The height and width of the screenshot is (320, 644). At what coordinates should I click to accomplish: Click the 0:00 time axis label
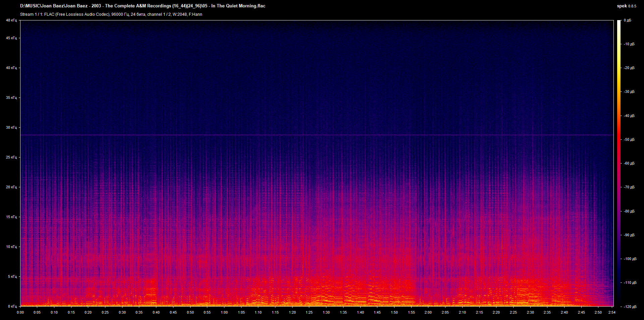point(20,313)
